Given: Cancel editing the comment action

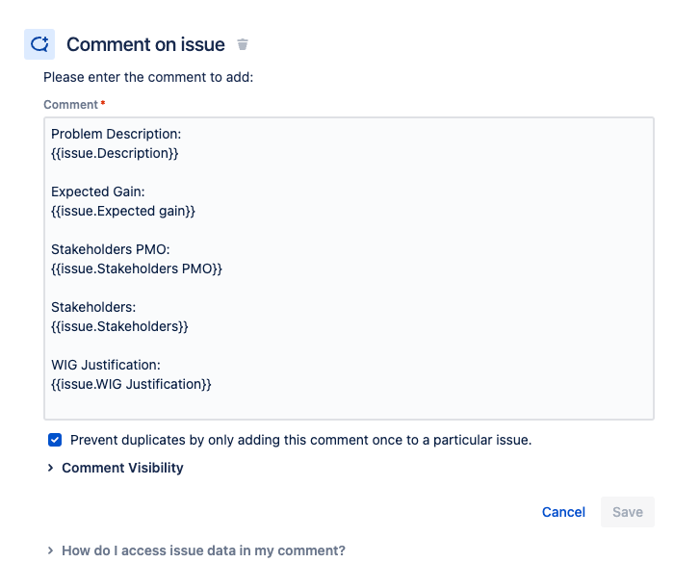Looking at the screenshot, I should point(563,512).
